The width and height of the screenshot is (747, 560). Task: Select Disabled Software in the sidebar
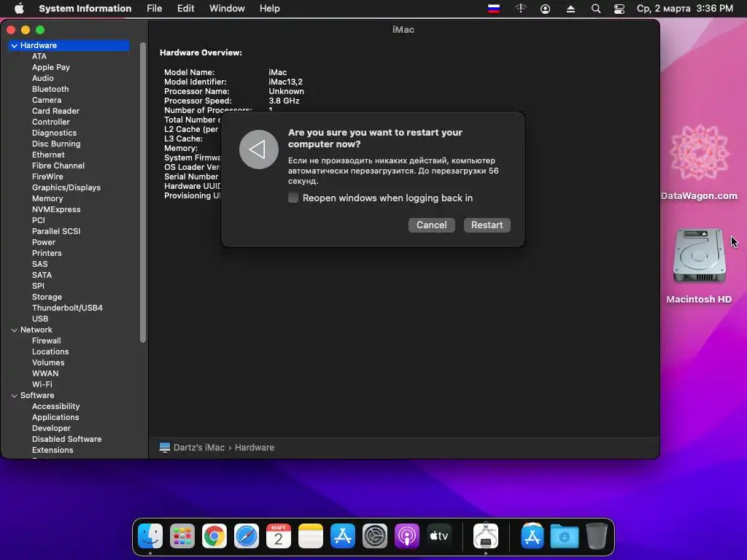pyautogui.click(x=66, y=440)
